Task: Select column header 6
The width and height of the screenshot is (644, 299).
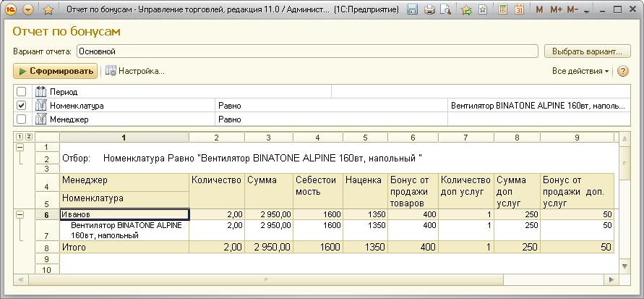Action: click(413, 138)
